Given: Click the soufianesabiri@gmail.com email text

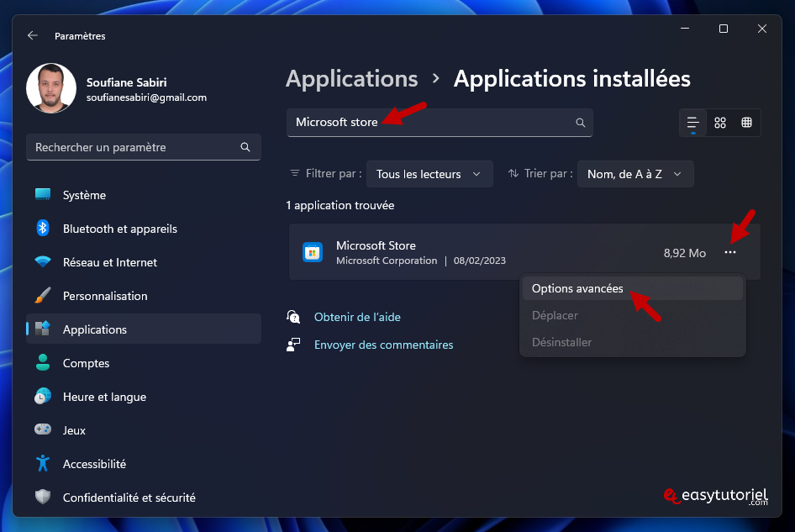Looking at the screenshot, I should tap(146, 97).
